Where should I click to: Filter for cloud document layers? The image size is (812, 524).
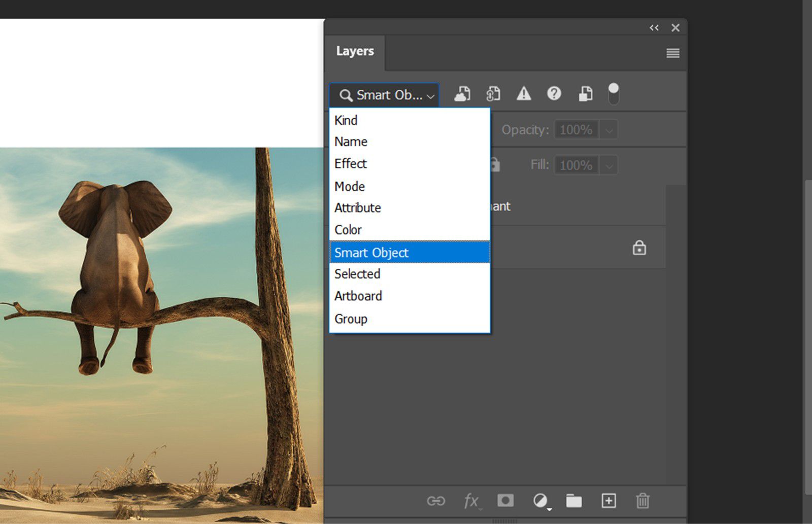[x=462, y=94]
